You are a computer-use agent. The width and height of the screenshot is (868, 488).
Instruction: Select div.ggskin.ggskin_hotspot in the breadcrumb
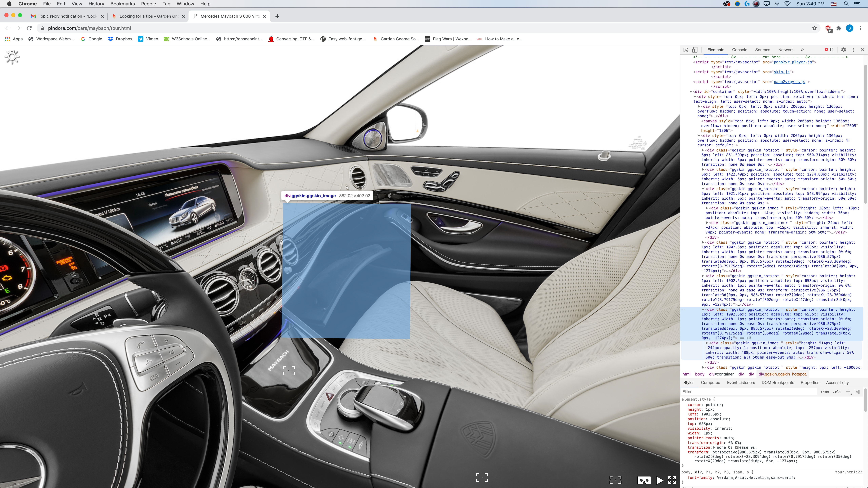(782, 374)
